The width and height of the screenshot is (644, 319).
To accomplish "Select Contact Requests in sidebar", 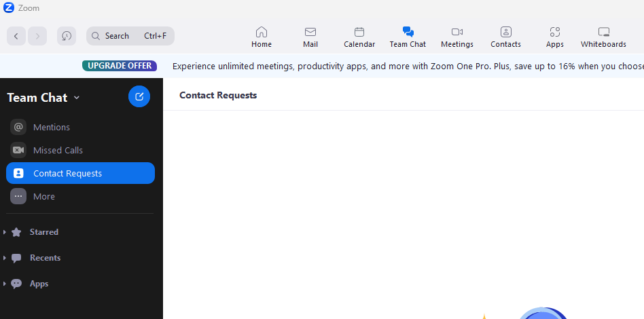I will coord(80,173).
